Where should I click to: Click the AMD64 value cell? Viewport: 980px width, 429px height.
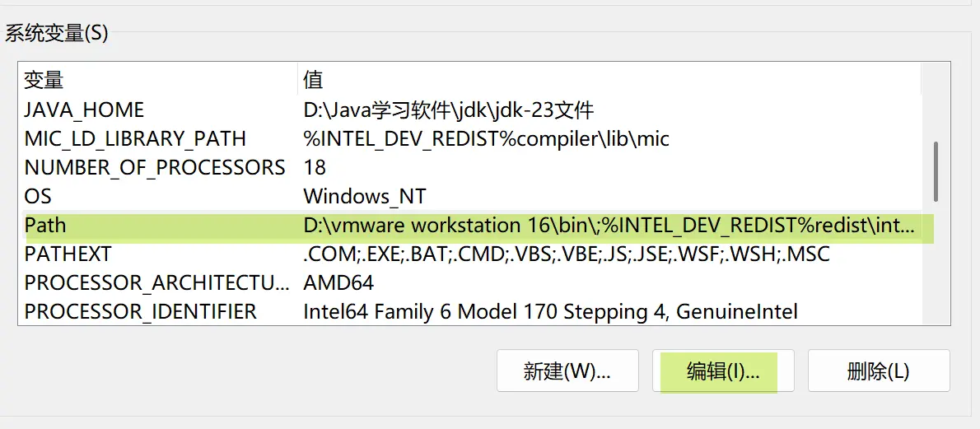click(x=338, y=283)
